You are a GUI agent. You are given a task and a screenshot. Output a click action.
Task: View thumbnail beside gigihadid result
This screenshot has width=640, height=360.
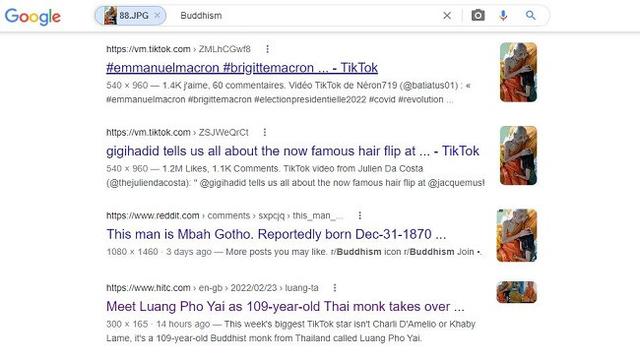tap(518, 155)
